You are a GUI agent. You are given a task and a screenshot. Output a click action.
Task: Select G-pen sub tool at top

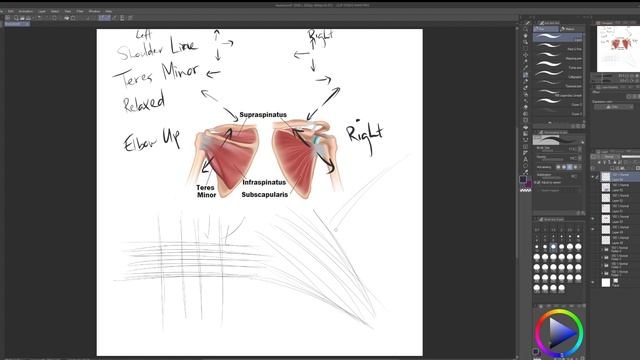pyautogui.click(x=558, y=38)
